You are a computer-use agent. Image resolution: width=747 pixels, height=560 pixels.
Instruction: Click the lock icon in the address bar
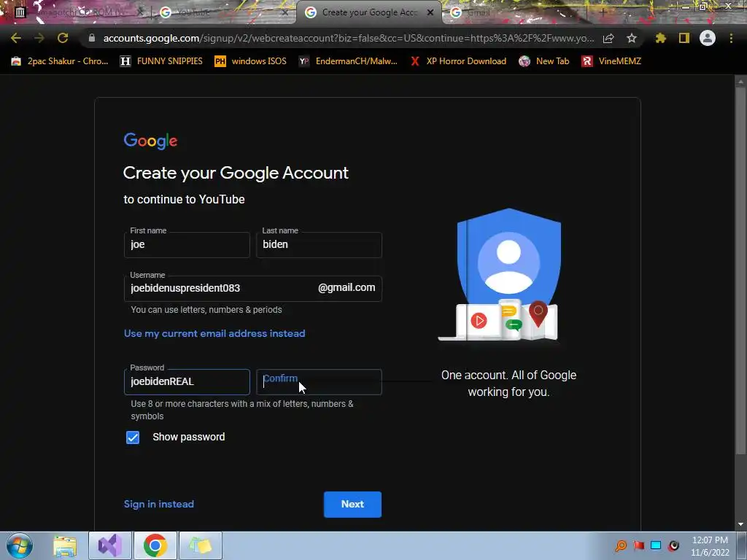pyautogui.click(x=92, y=38)
